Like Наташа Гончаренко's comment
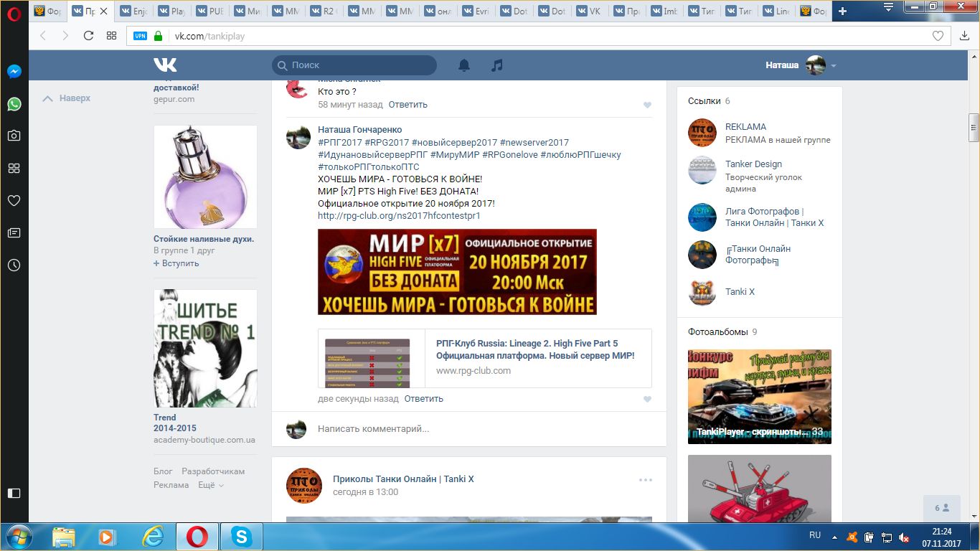This screenshot has height=551, width=980. [x=647, y=400]
